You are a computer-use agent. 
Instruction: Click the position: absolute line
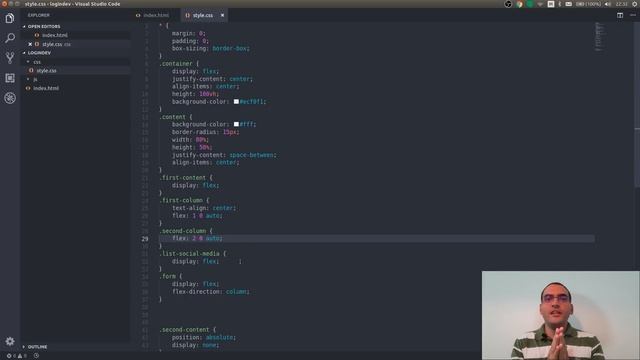pos(204,338)
